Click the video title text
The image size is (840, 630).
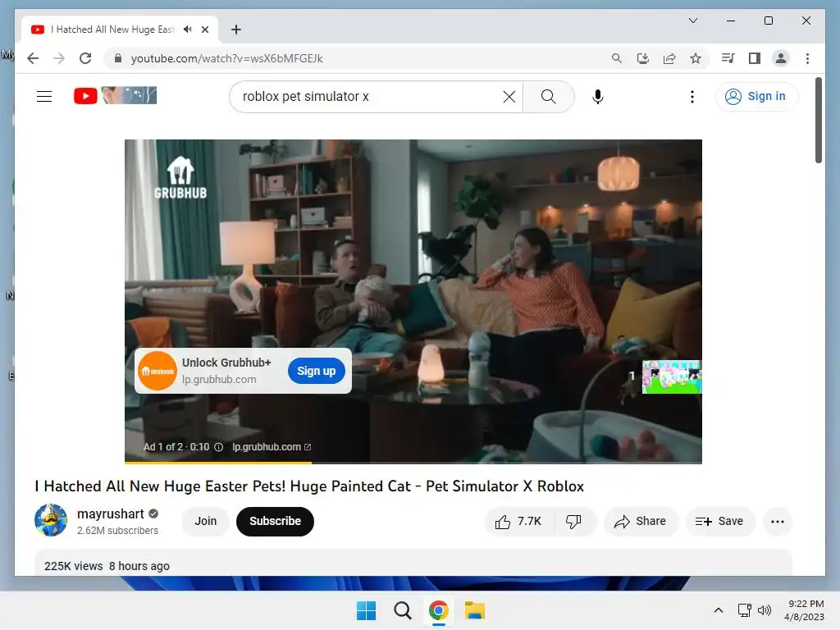coord(309,486)
